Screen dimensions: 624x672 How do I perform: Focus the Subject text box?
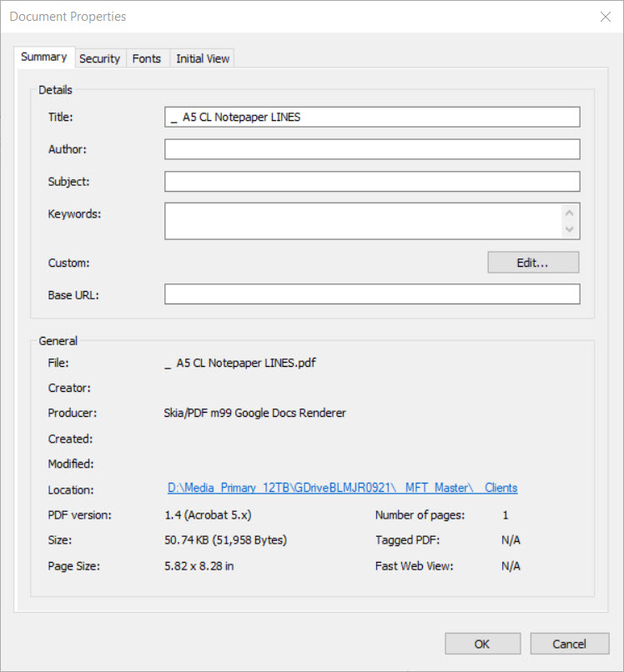tap(372, 182)
